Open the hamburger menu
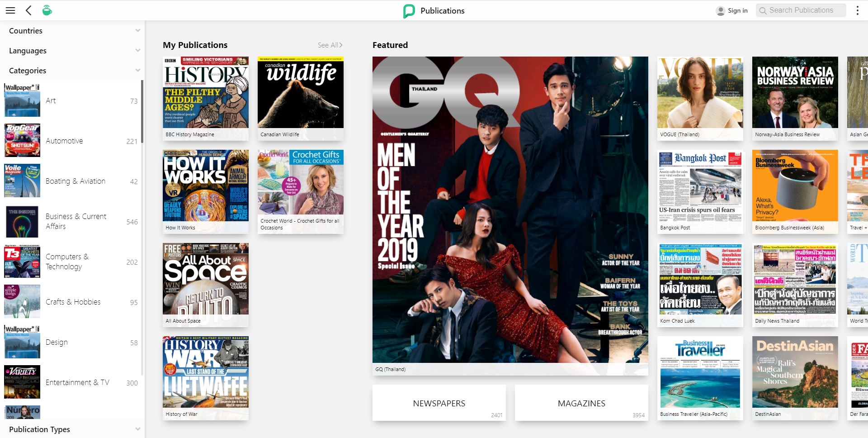Viewport: 868px width, 438px height. pos(10,10)
